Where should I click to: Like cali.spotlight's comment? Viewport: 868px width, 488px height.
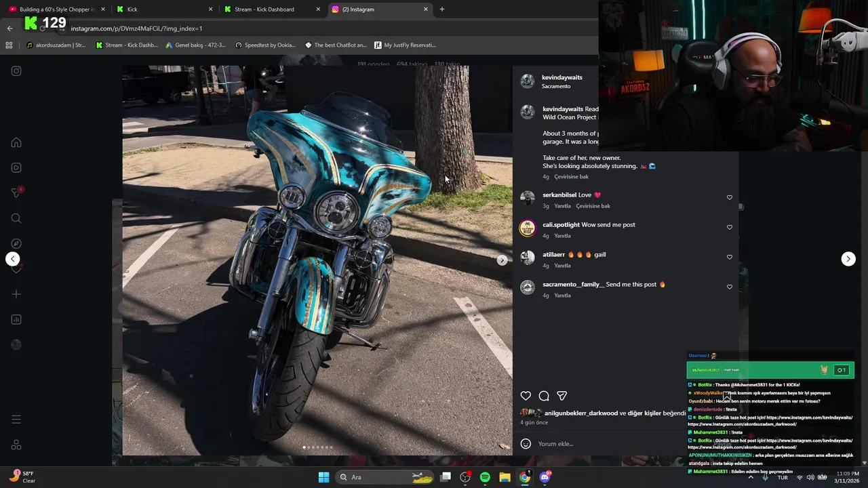pyautogui.click(x=730, y=227)
